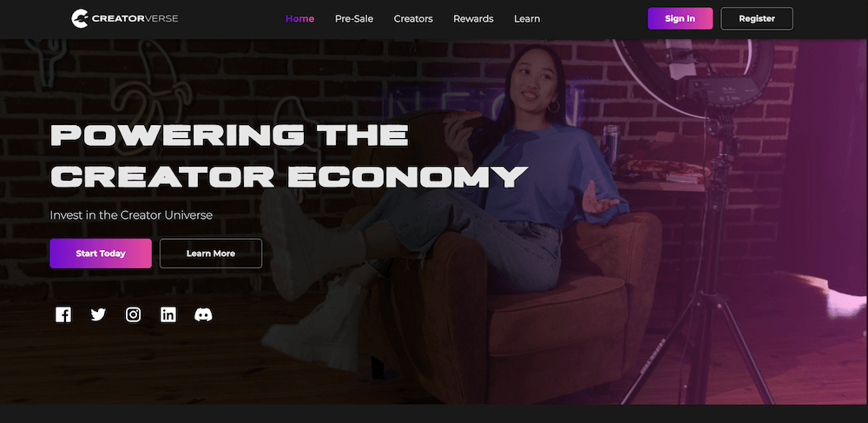The width and height of the screenshot is (868, 423).
Task: Click the Start Today button
Action: [101, 254]
